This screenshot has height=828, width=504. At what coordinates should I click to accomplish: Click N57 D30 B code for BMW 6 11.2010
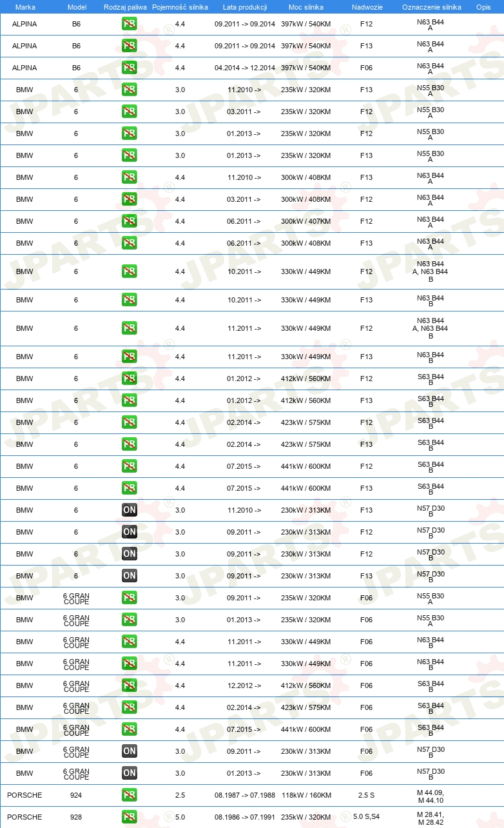pos(431,511)
